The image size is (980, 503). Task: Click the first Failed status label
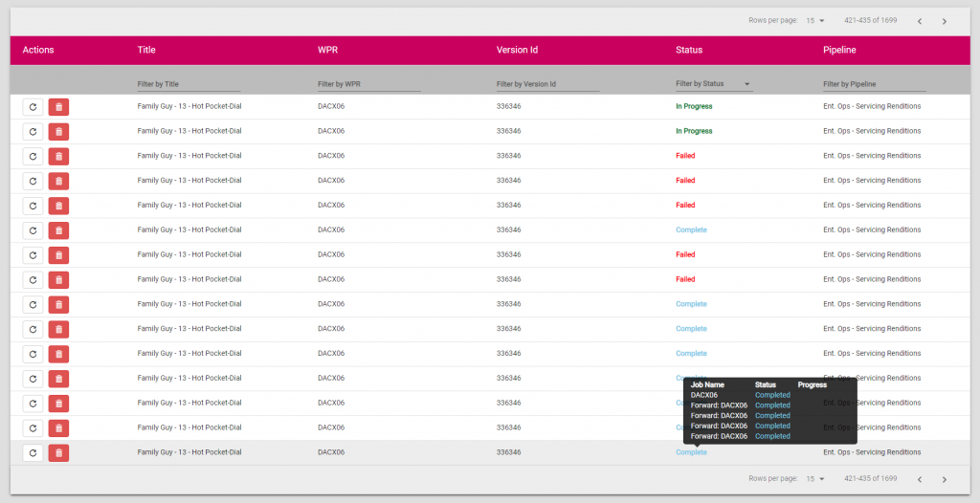pyautogui.click(x=685, y=156)
